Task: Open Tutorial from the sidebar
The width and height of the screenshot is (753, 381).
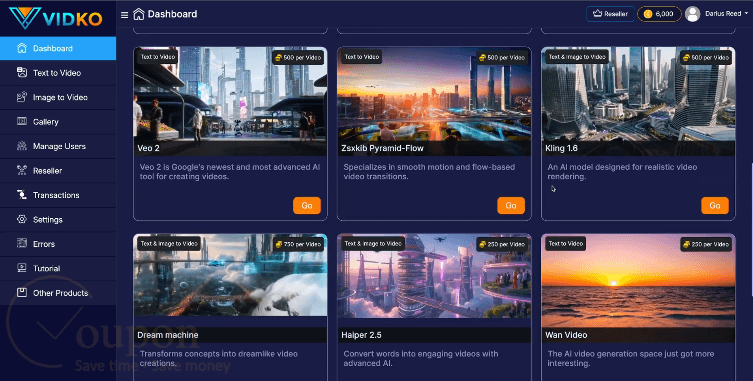Action: [58, 269]
